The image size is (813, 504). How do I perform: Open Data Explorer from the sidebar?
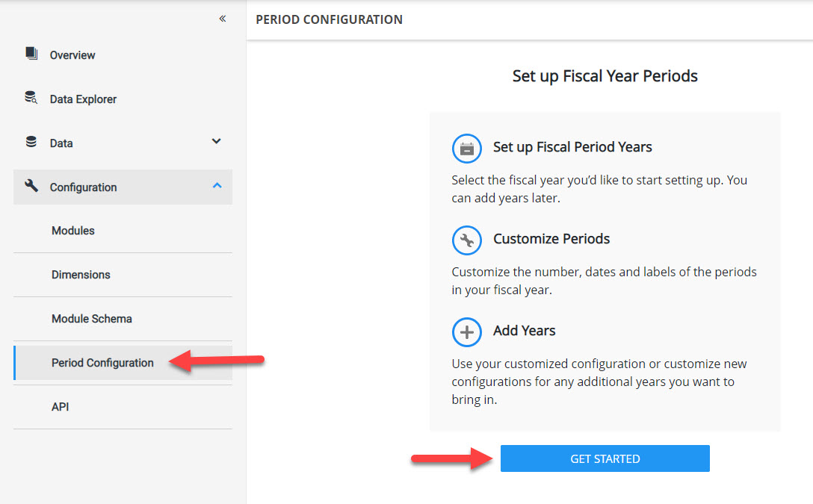[x=83, y=99]
